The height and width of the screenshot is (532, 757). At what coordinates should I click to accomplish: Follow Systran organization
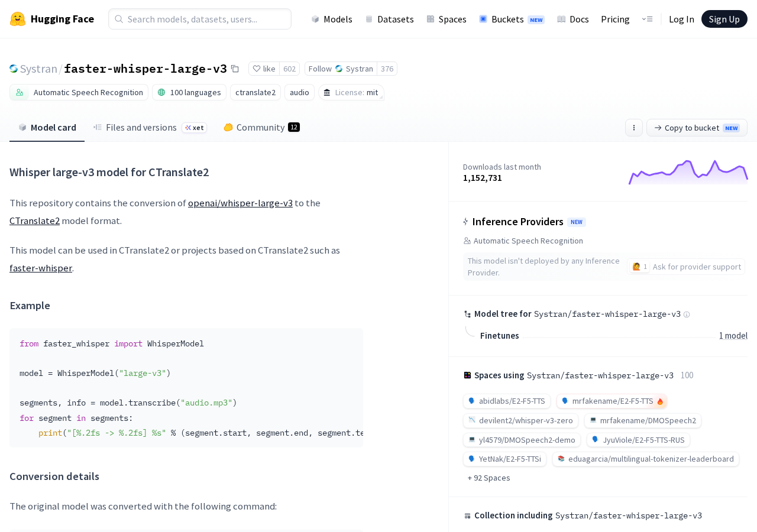coord(341,69)
